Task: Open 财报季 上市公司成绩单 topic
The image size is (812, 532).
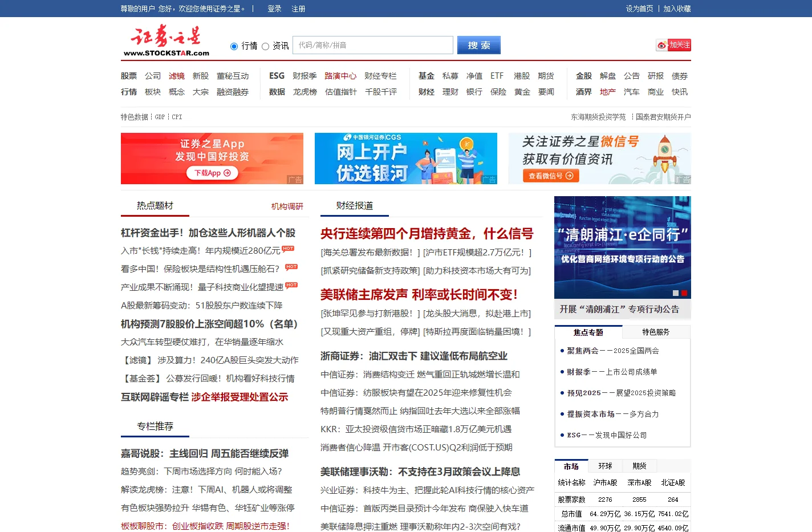Action: 612,372
